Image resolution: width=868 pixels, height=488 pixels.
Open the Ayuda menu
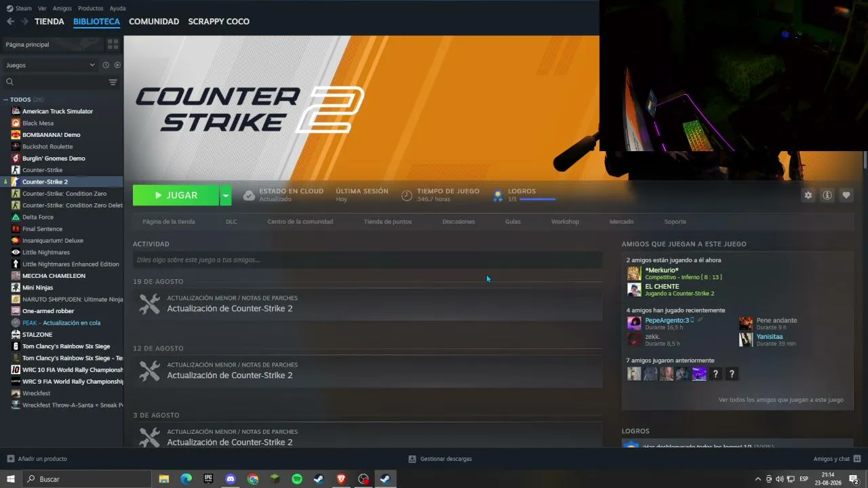click(117, 8)
